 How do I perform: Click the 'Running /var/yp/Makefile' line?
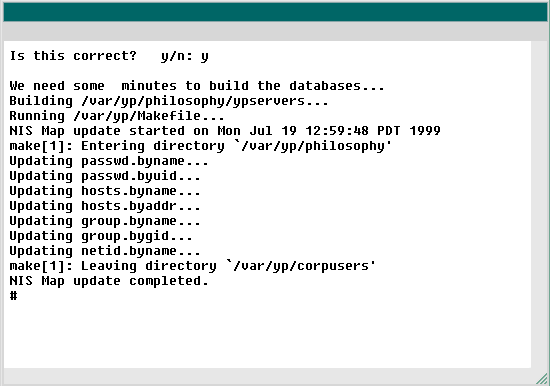point(117,116)
